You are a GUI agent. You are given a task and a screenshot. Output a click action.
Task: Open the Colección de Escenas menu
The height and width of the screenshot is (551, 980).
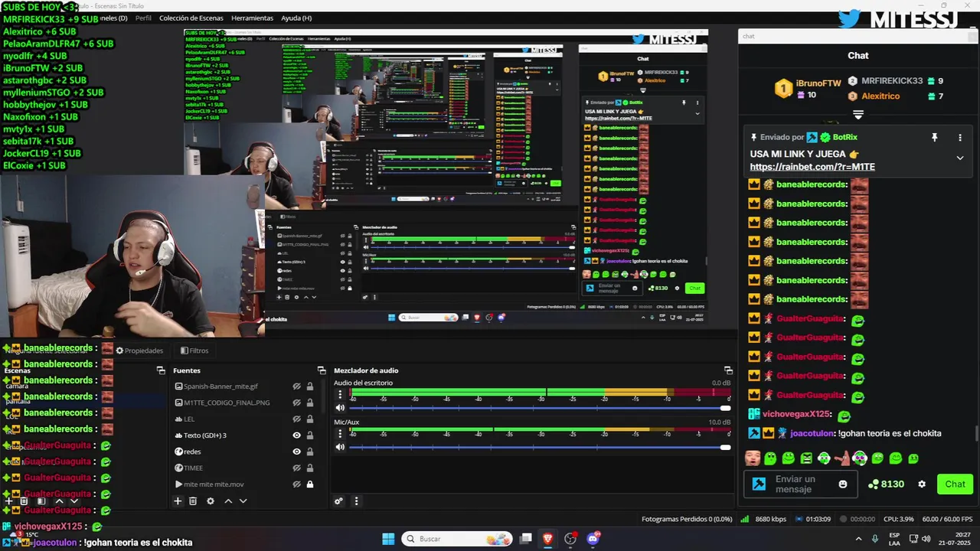[x=191, y=18]
